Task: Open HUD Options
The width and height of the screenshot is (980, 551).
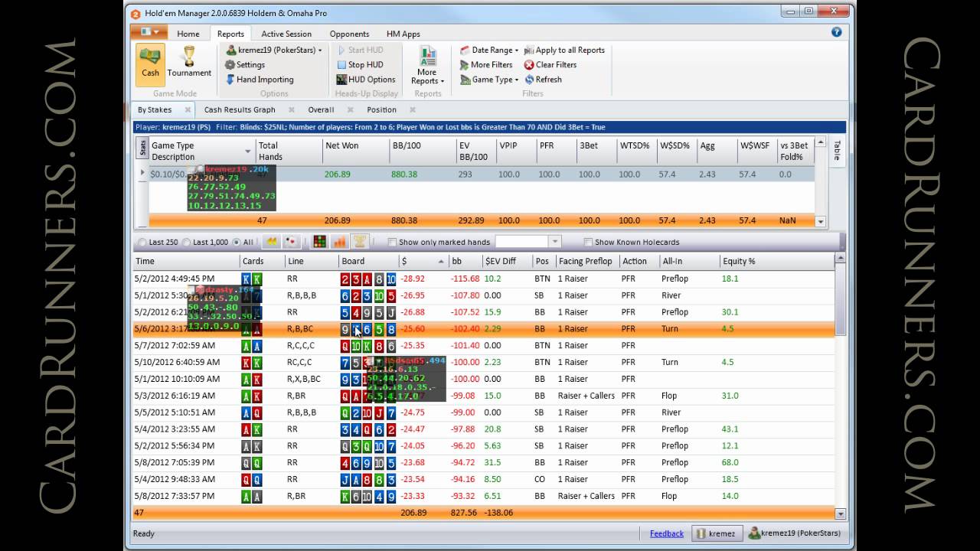Action: (366, 80)
